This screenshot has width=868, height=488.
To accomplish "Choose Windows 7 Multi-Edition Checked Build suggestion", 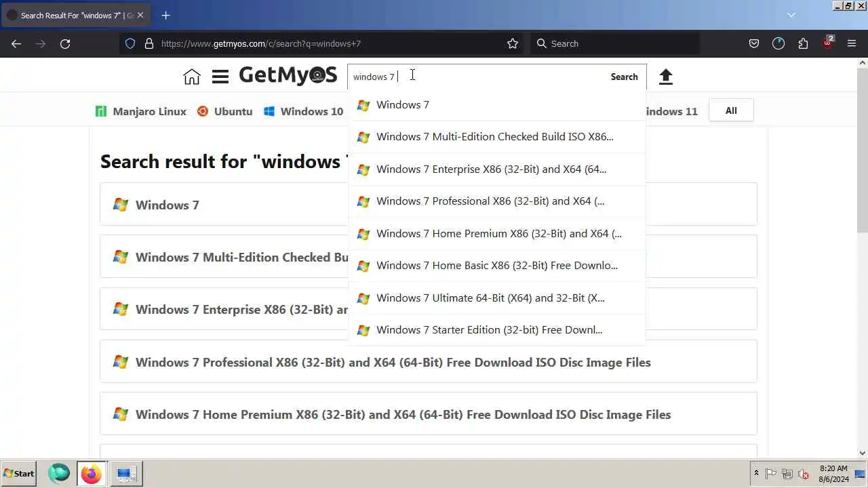I will point(497,137).
